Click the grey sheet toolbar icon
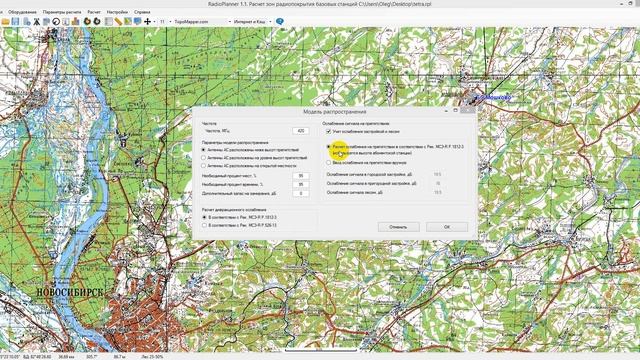 (x=109, y=22)
